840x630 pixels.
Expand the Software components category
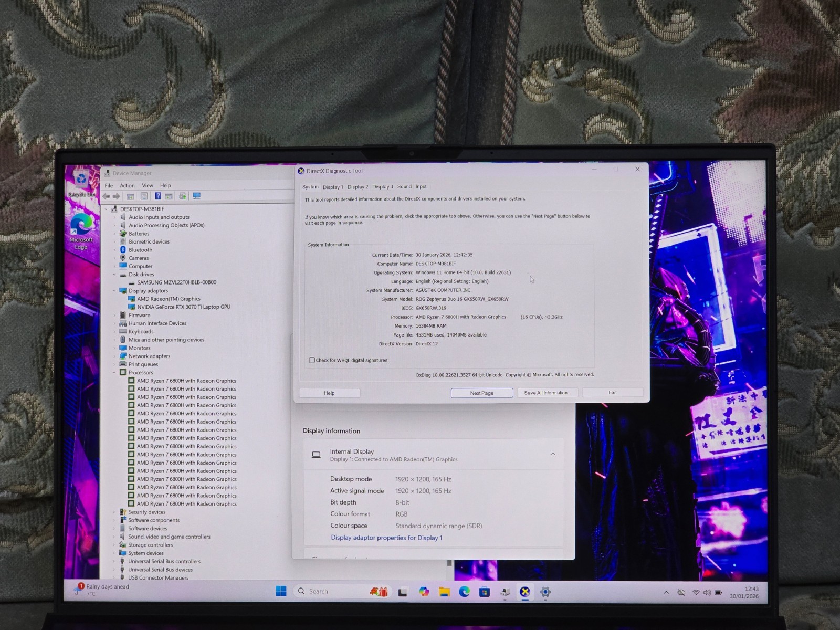pyautogui.click(x=114, y=520)
